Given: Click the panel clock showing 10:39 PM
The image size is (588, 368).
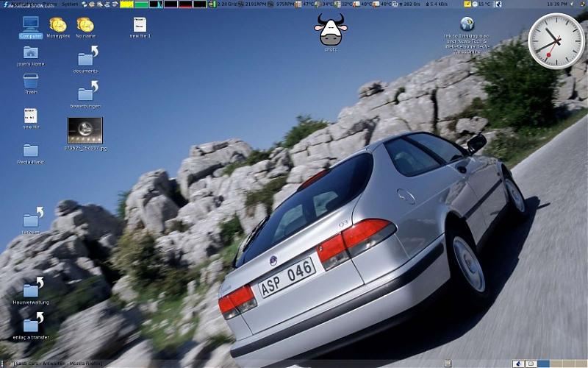Looking at the screenshot, I should pos(557,4).
